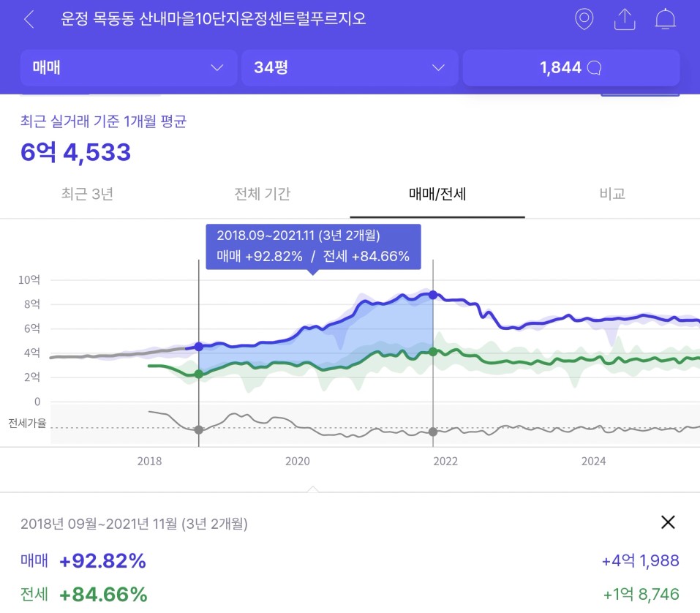
Task: Select gray 전세가율 marker at 2018.09
Action: [199, 430]
